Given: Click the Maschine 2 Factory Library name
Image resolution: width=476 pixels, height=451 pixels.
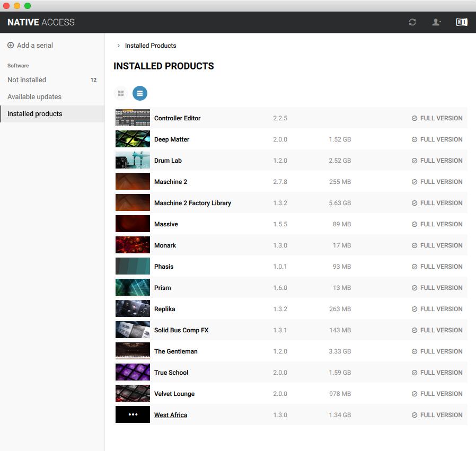Looking at the screenshot, I should tap(193, 203).
